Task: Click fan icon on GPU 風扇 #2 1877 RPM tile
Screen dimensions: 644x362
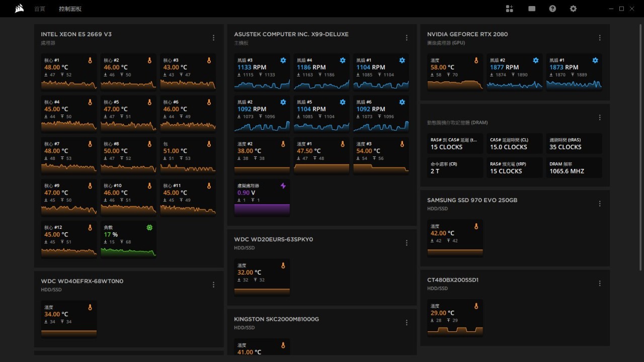Action: point(536,60)
